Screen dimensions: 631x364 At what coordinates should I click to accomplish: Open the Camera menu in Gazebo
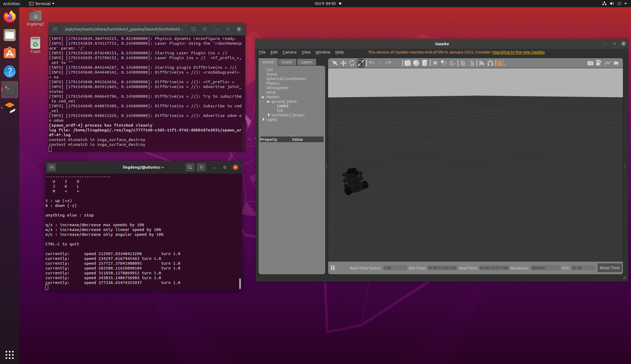click(x=289, y=52)
